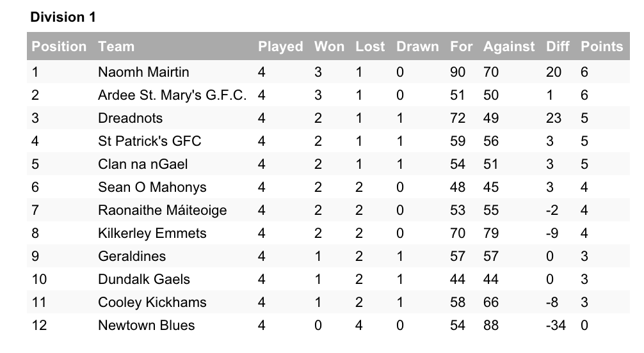Click Raonaithe Máiteoige team name
The height and width of the screenshot is (353, 644).
click(x=163, y=210)
